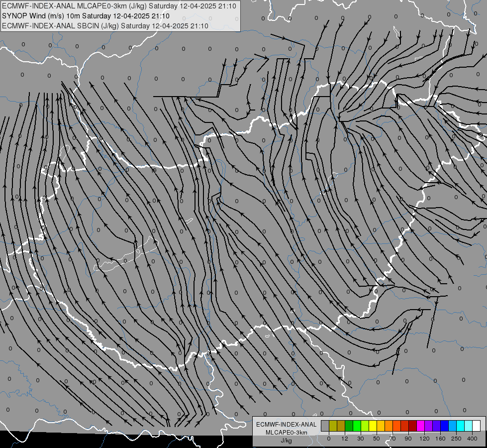Click the ECMWF-INDEX-ANAL SBCIN title line
The height and width of the screenshot is (448, 487).
[105, 26]
